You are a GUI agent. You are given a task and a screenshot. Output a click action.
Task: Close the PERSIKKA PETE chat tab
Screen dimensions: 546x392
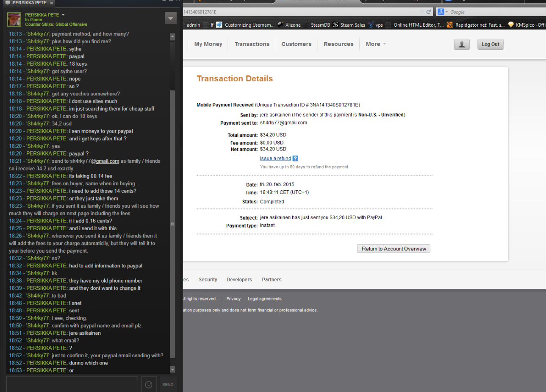point(52,3)
